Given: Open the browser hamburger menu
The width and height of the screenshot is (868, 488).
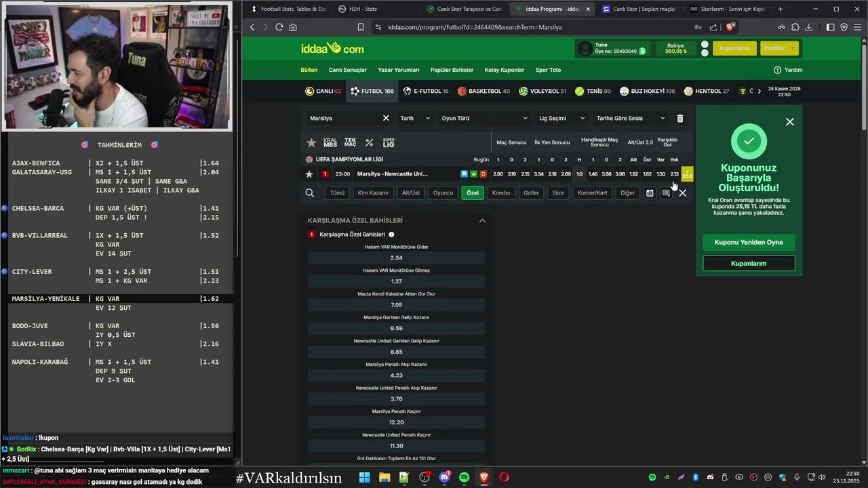Looking at the screenshot, I should [x=857, y=27].
